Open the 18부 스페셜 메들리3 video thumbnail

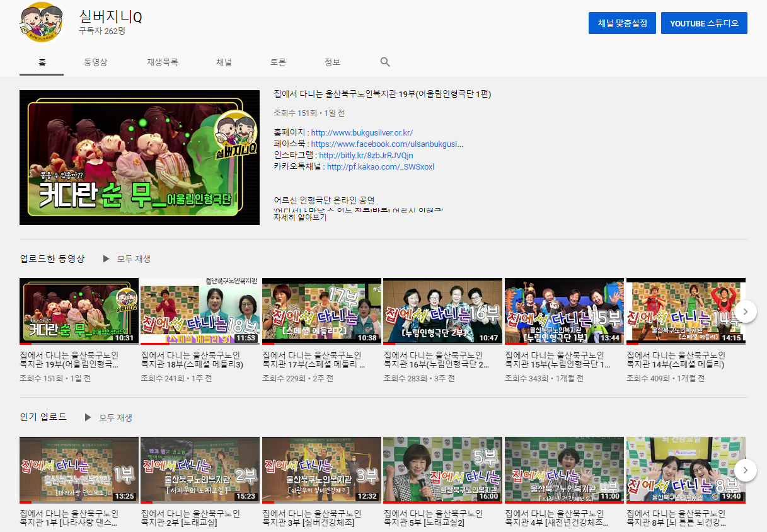point(199,311)
